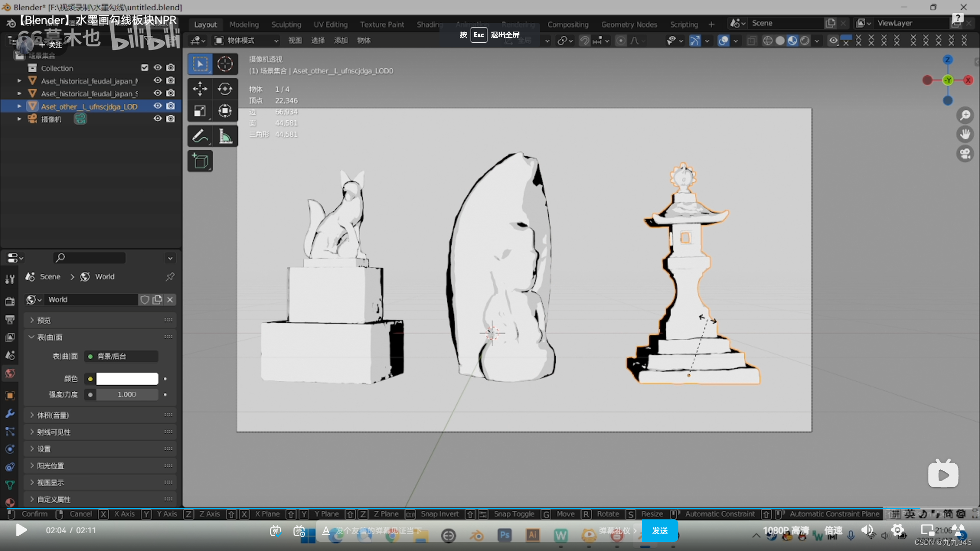This screenshot has height=551, width=980.
Task: Click the zoom viewport magnifier icon
Action: (x=965, y=116)
